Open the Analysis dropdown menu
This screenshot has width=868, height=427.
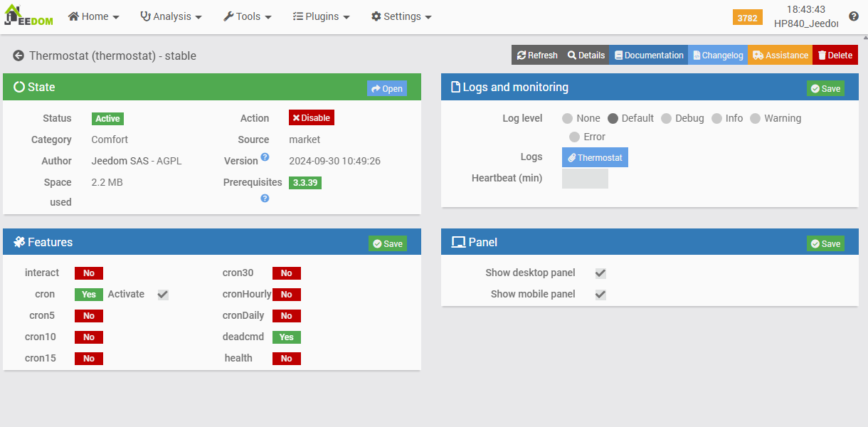tap(171, 16)
